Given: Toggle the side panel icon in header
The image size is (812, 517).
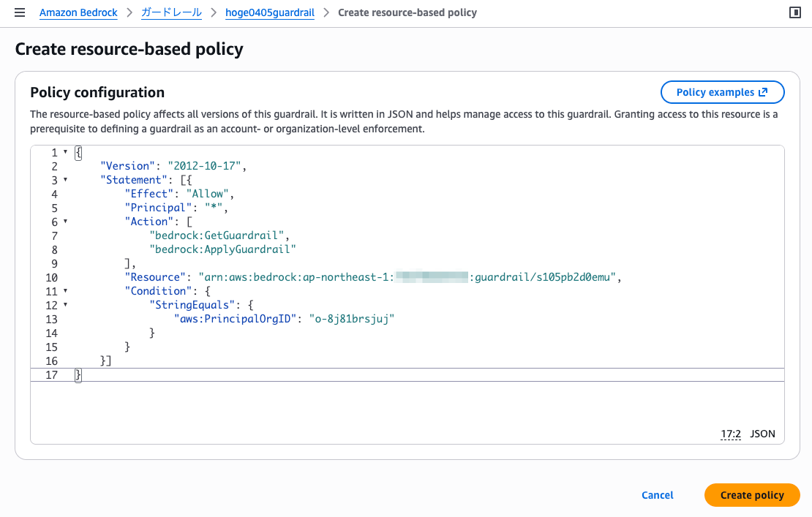Looking at the screenshot, I should (795, 13).
